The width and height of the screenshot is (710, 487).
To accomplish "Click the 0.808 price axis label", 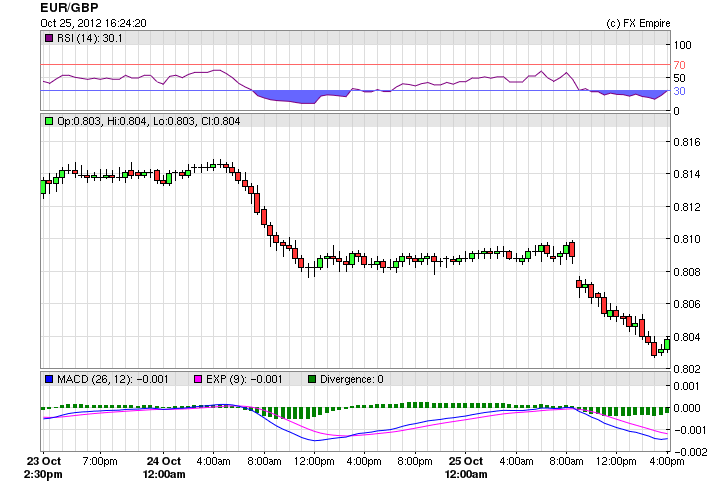I will pos(686,272).
